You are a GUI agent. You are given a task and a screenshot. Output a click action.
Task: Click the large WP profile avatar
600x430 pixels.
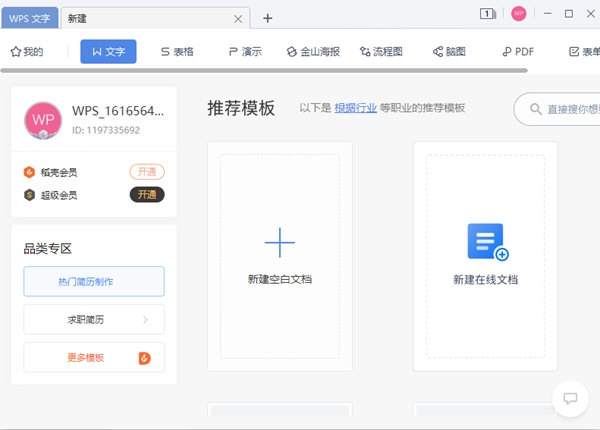click(x=43, y=120)
